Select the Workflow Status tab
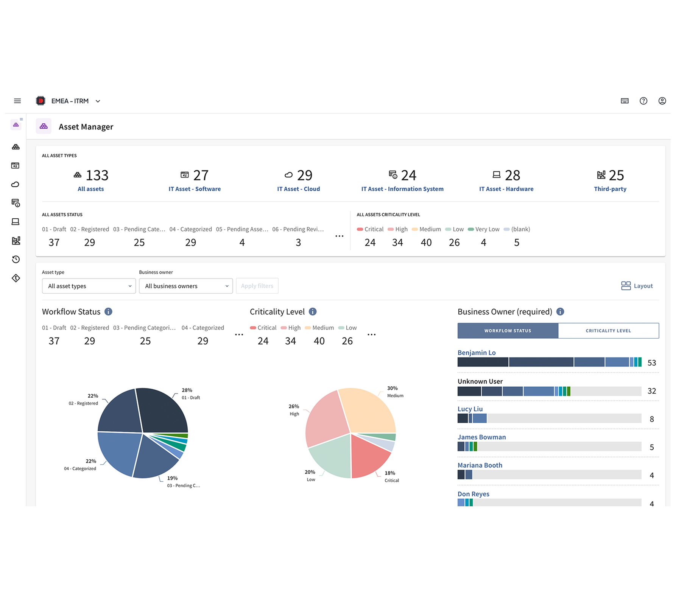Viewport: 676px width, 616px height. (508, 331)
